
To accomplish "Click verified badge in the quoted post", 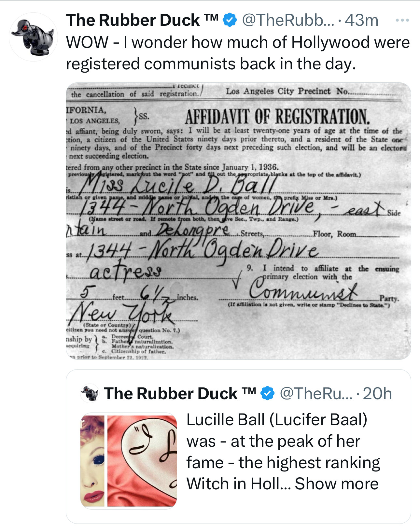I will coord(268,393).
